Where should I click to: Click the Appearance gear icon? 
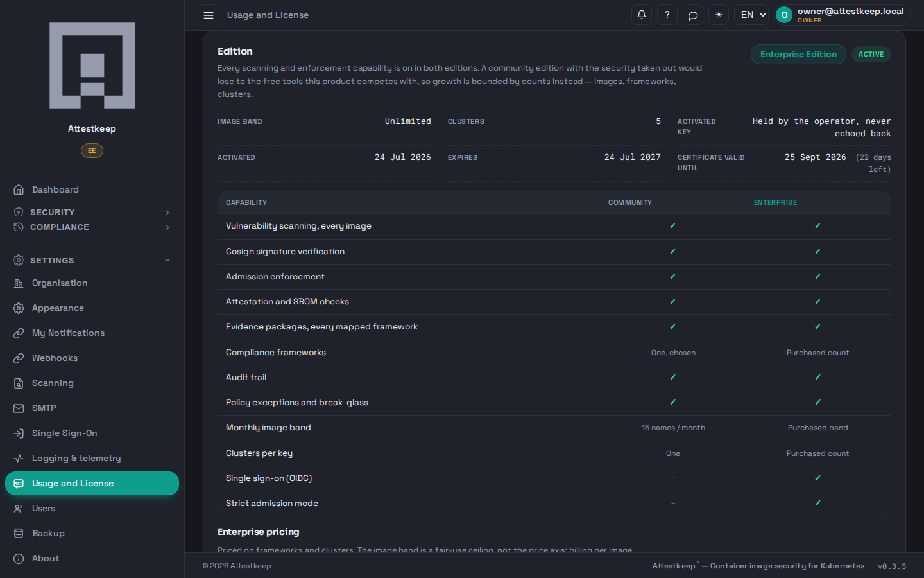coord(19,308)
